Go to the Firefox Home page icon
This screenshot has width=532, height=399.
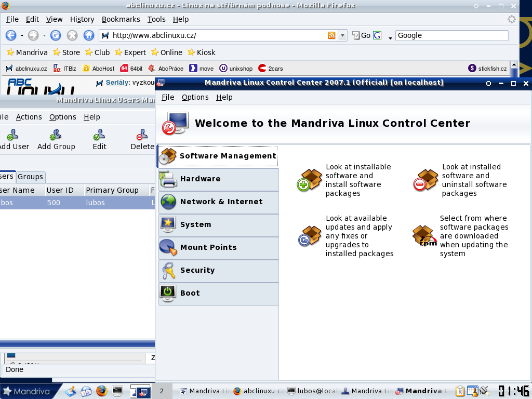(88, 35)
